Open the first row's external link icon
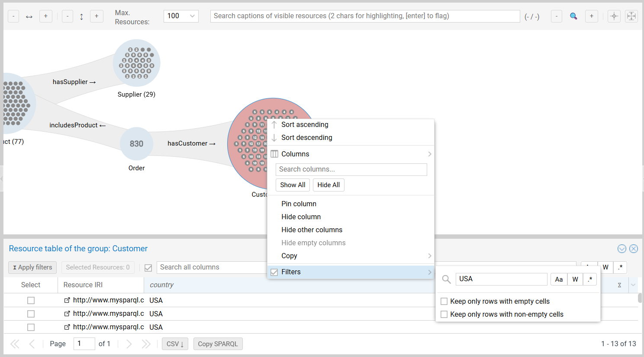 [68, 300]
